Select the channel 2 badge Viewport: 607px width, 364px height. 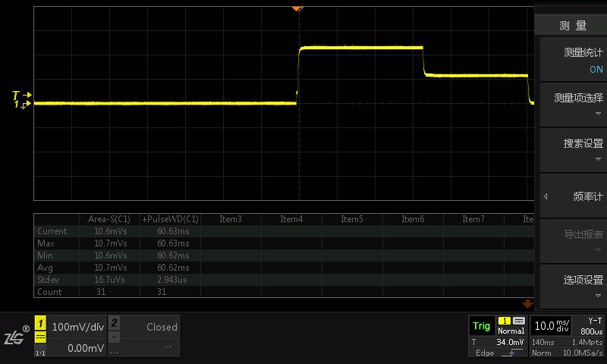point(114,322)
